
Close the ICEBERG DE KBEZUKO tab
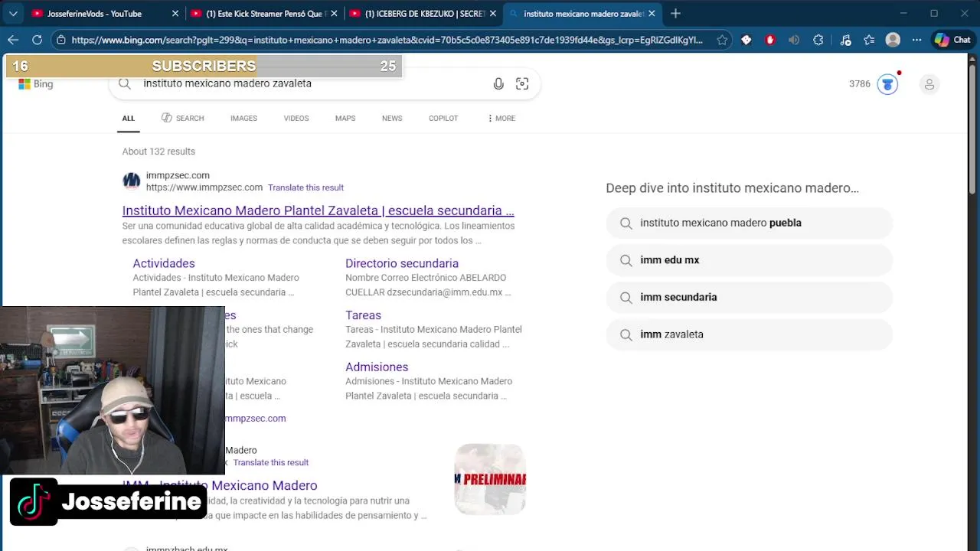493,14
